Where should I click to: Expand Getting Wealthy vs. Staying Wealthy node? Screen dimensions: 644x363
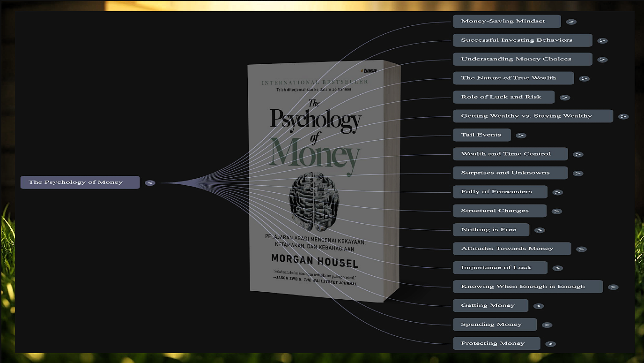(623, 116)
